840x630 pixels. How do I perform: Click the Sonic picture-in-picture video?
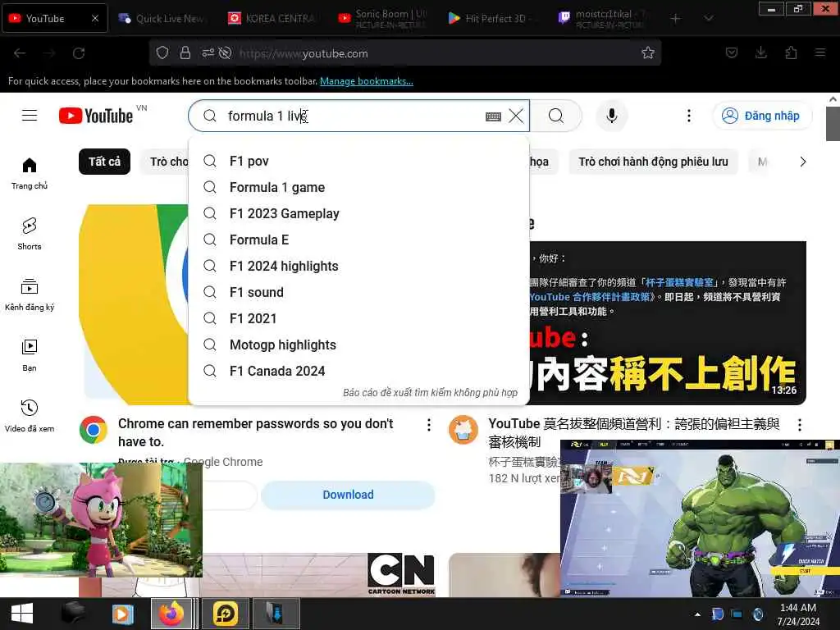click(x=101, y=519)
